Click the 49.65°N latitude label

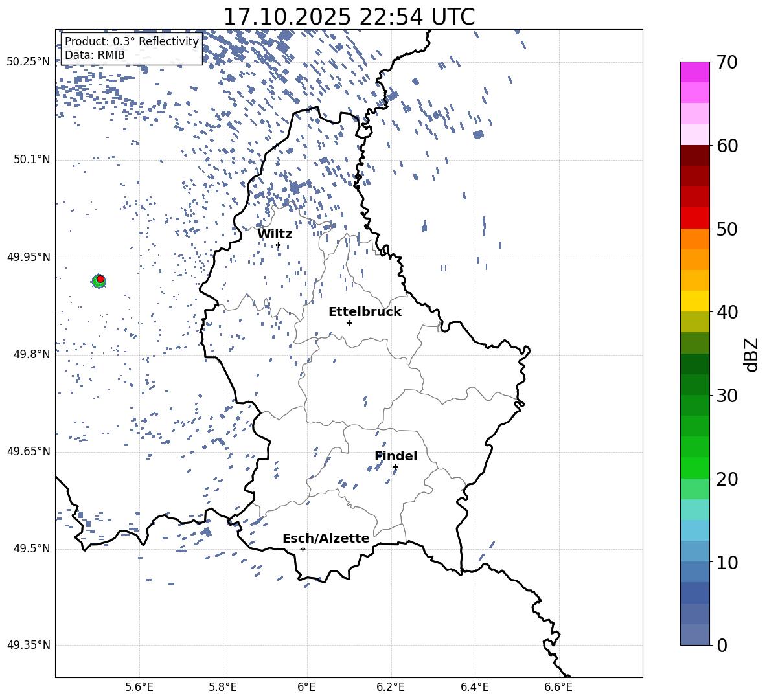[x=29, y=451]
